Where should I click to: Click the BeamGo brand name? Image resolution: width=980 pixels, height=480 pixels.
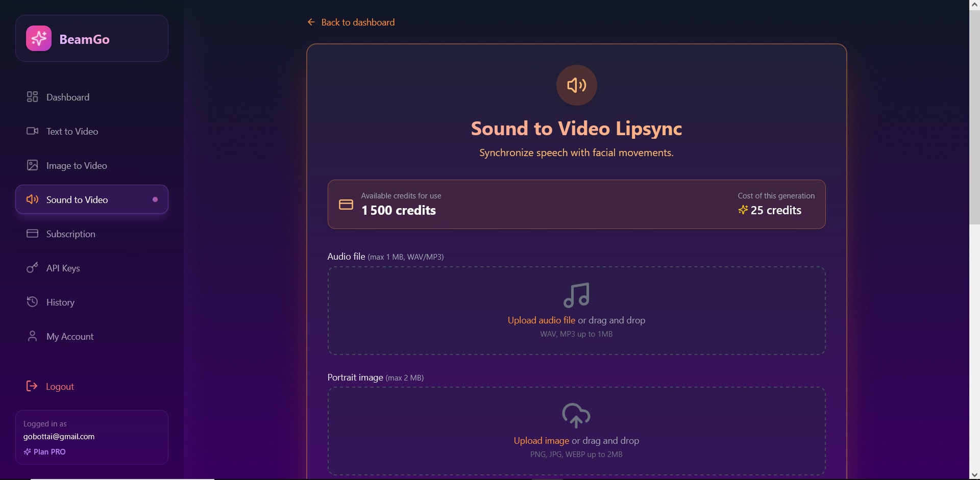tap(84, 39)
